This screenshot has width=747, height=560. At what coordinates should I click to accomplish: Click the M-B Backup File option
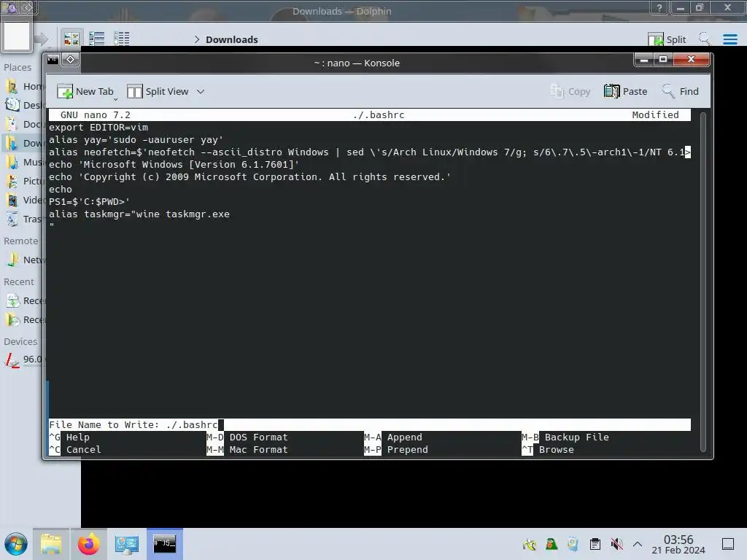click(x=565, y=437)
